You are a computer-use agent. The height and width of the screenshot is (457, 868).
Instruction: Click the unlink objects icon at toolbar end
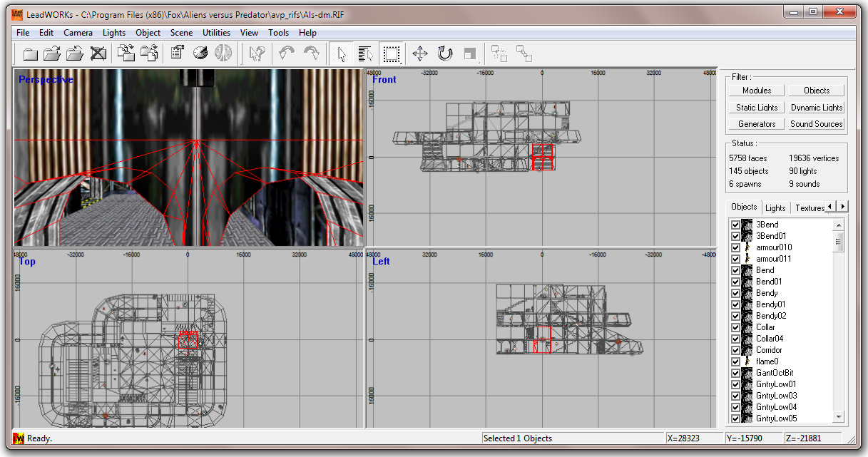pyautogui.click(x=524, y=53)
